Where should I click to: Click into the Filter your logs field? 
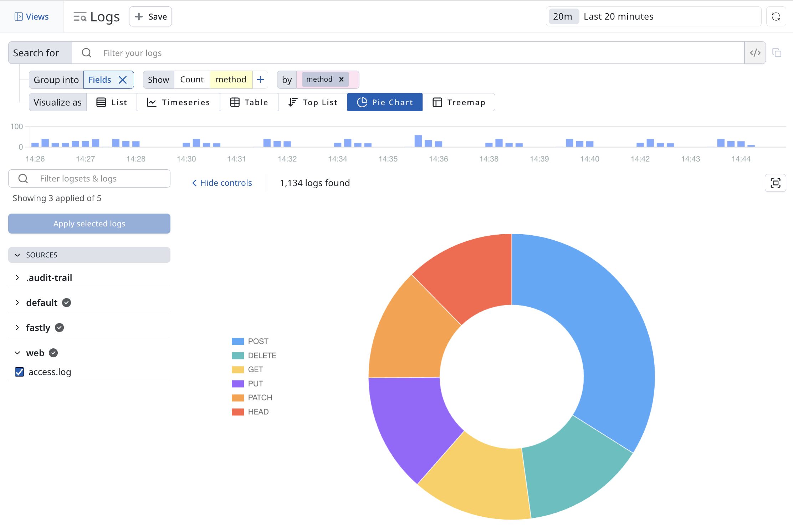(x=408, y=53)
